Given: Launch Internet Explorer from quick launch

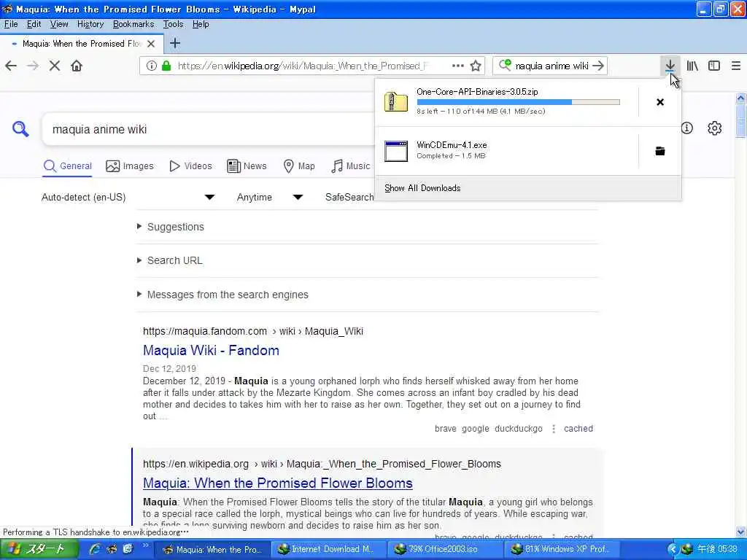Looking at the screenshot, I should pos(95,549).
